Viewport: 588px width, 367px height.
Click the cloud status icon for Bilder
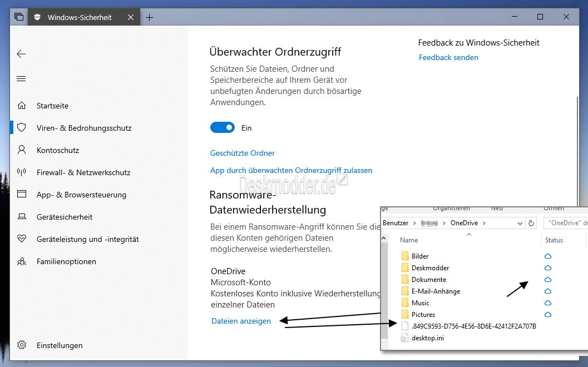pos(548,256)
